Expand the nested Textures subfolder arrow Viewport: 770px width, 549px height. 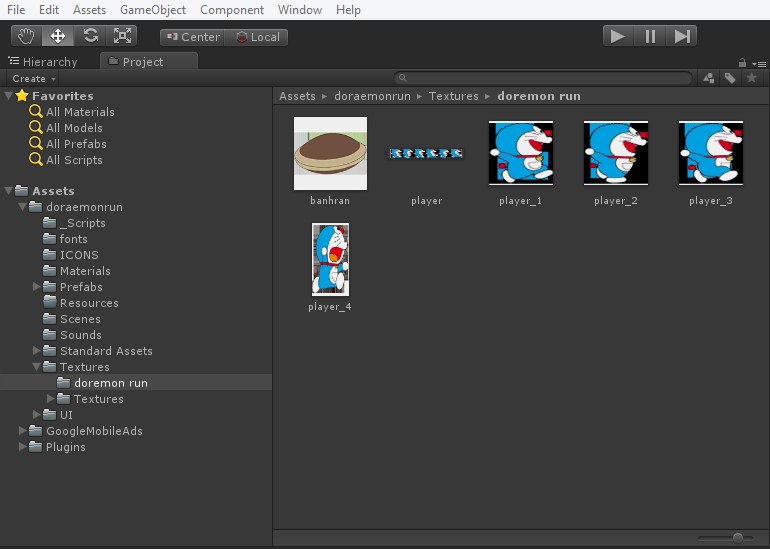pyautogui.click(x=50, y=398)
